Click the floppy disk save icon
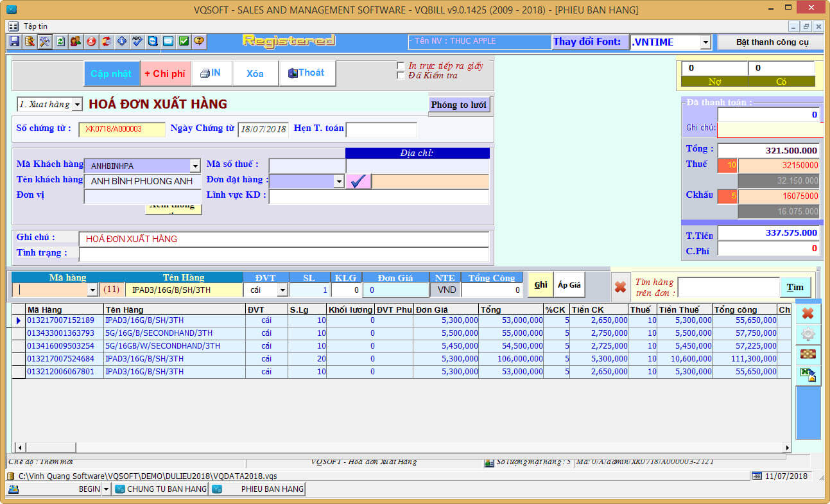830x504 pixels. (x=14, y=41)
